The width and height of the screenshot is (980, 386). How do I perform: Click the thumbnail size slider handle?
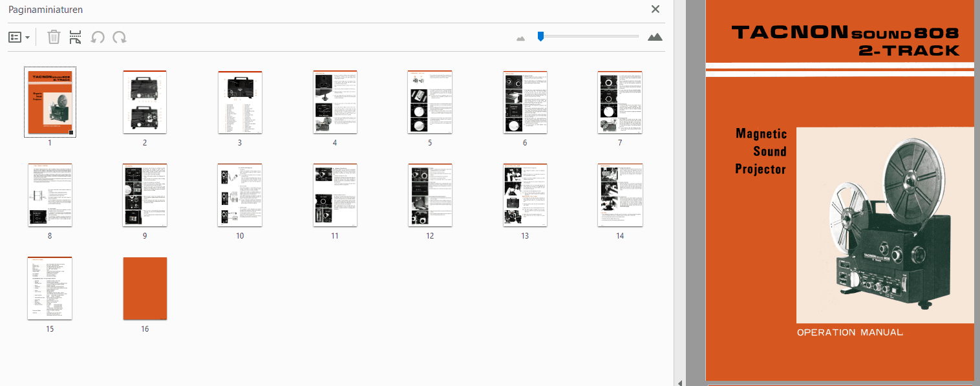[540, 37]
